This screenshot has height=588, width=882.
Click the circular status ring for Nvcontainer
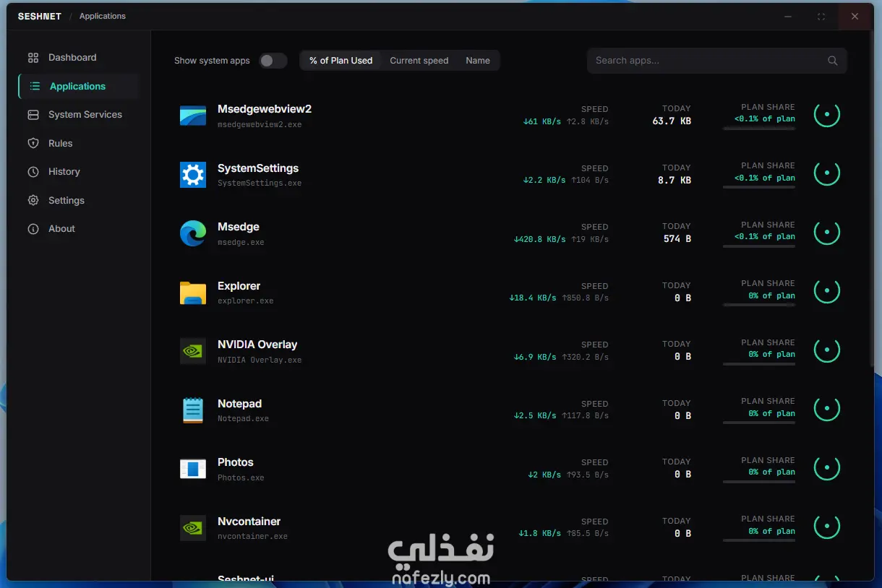[827, 527]
